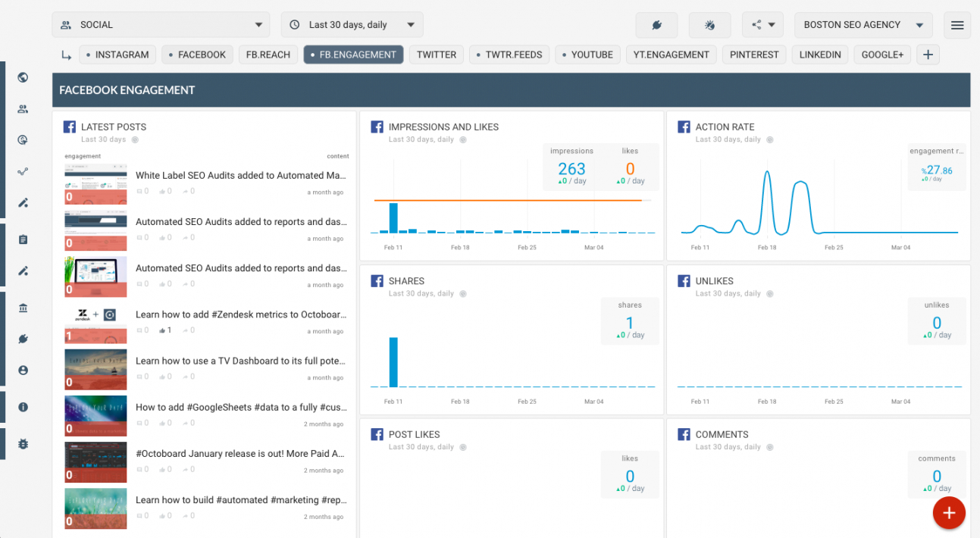
Task: Open the BOSTON SEO AGENCY client dropdown
Action: 863,25
